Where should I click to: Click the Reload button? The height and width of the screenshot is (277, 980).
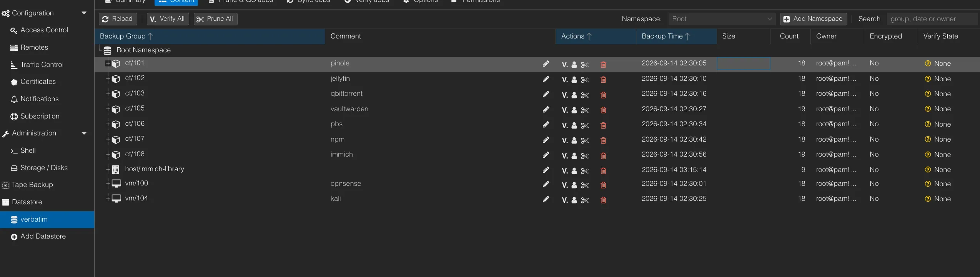pyautogui.click(x=118, y=19)
